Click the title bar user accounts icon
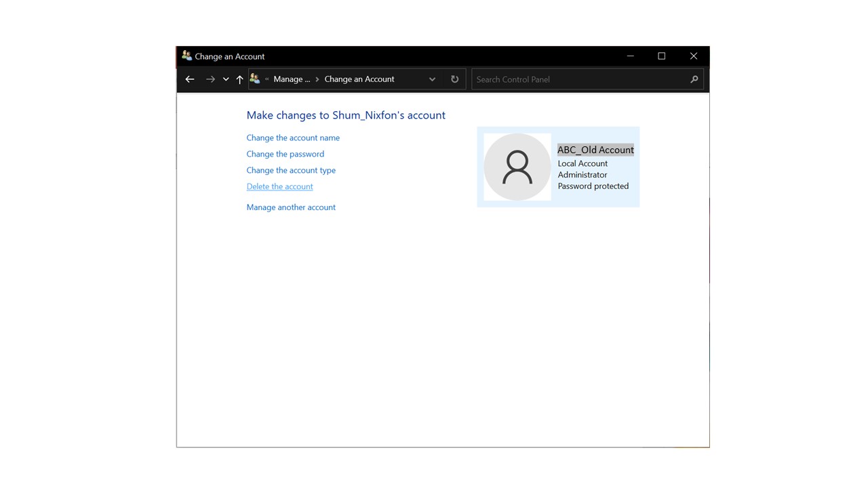Screen dimensions: 868x488 (x=186, y=56)
